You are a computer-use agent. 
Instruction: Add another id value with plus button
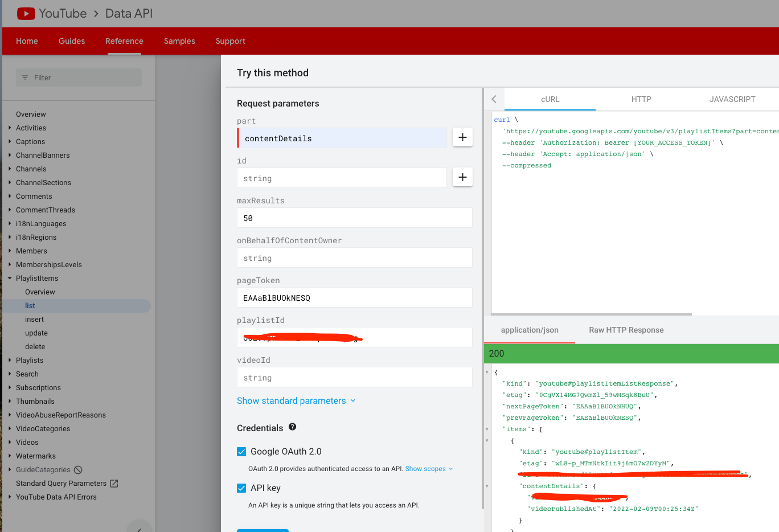tap(462, 177)
